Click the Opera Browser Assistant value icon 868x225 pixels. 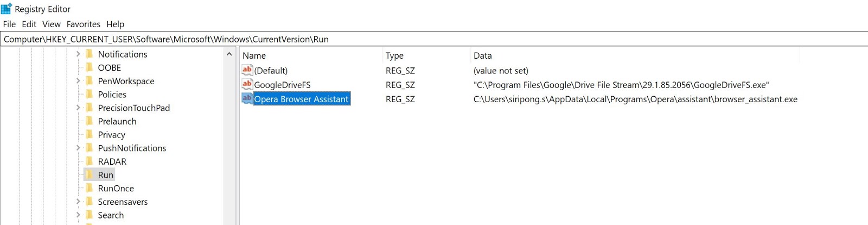point(247,99)
